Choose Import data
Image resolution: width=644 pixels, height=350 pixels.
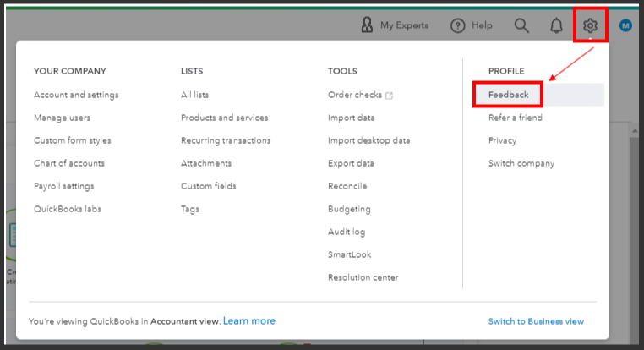point(352,118)
